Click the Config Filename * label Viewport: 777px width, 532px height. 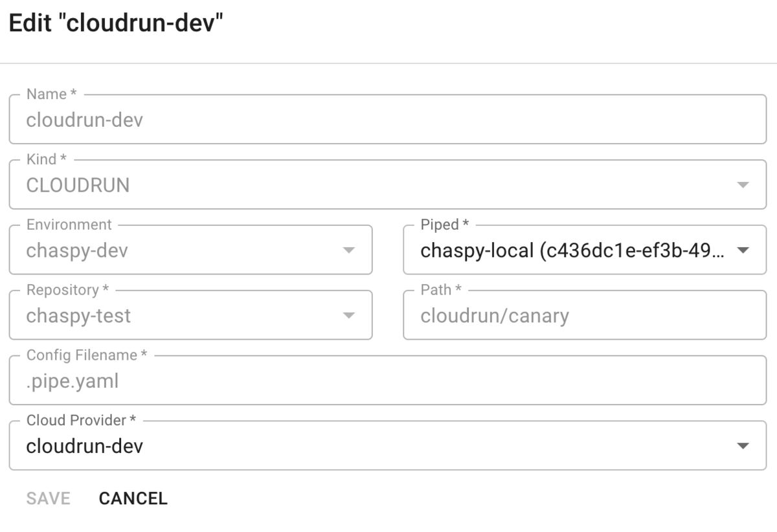(x=87, y=355)
